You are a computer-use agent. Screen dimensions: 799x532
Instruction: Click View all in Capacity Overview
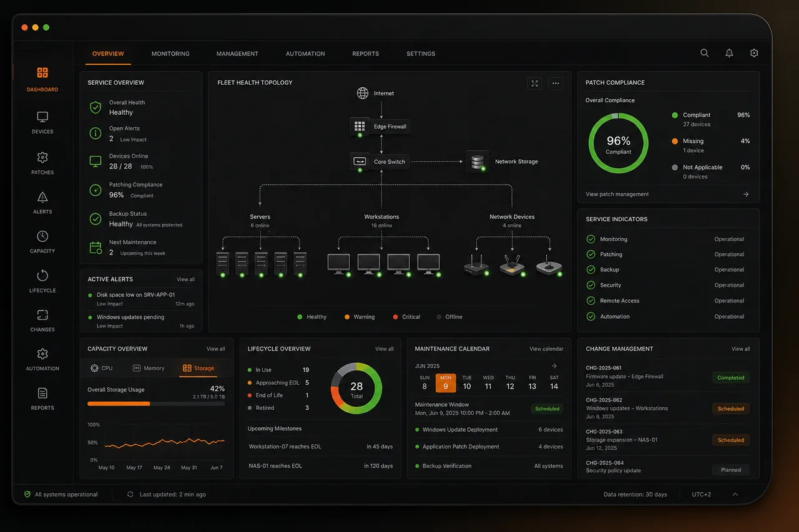coord(216,349)
